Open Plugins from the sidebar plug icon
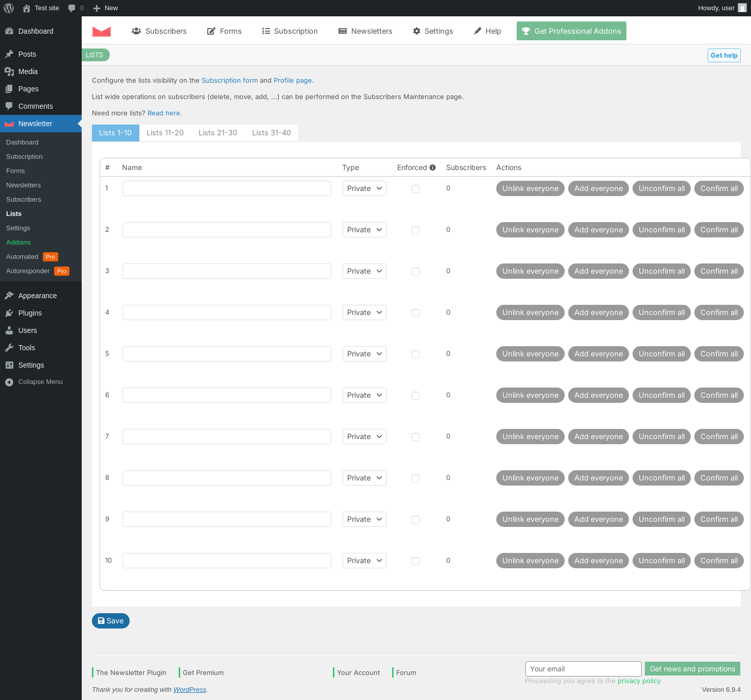Image resolution: width=751 pixels, height=700 pixels. 9,313
